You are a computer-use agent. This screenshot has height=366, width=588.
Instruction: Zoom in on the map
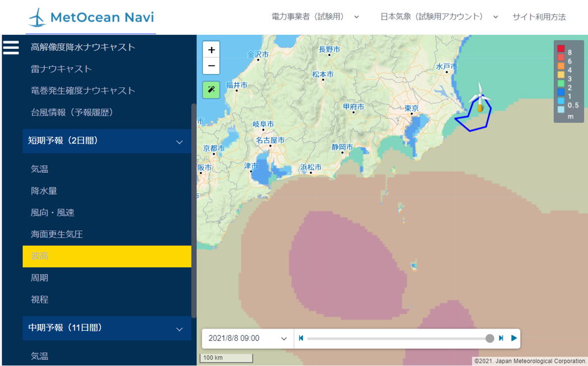coord(211,49)
